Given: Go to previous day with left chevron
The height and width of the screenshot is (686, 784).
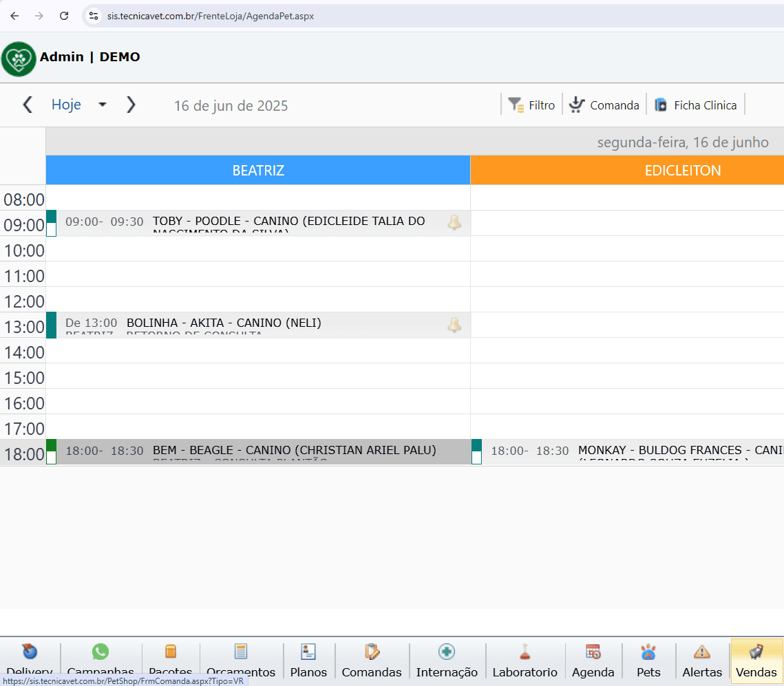Looking at the screenshot, I should tap(28, 105).
